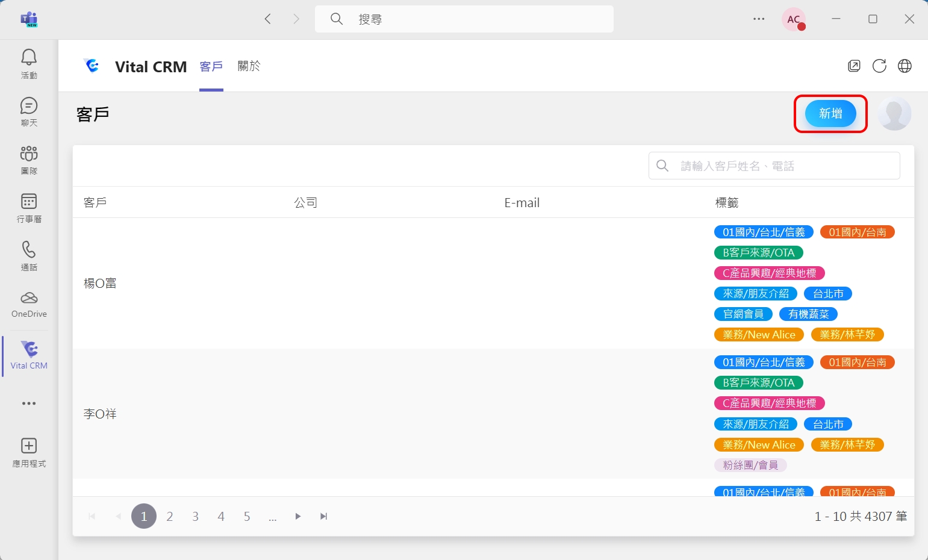
Task: Open the Chat icon in sidebar
Action: click(29, 111)
